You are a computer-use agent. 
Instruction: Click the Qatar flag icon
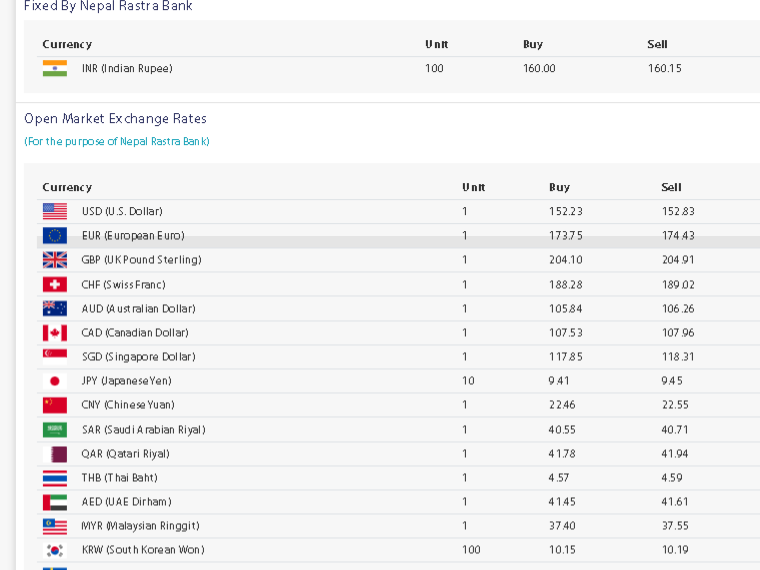tap(55, 454)
